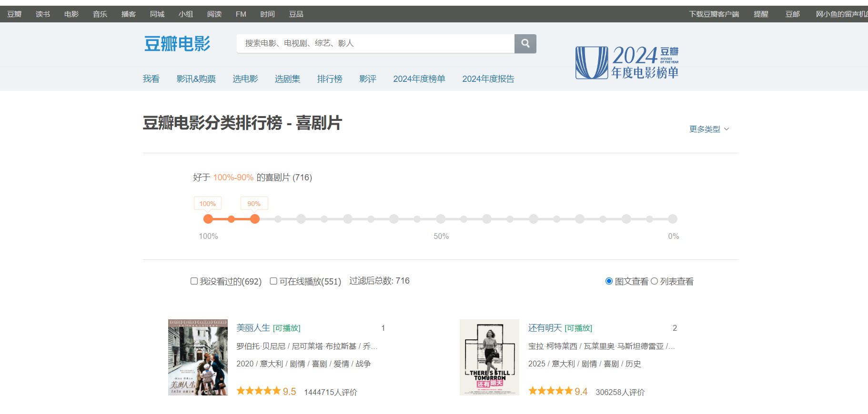Viewport: 868px width, 414px height.
Task: Click 豆瓣 in the top bar
Action: [14, 14]
